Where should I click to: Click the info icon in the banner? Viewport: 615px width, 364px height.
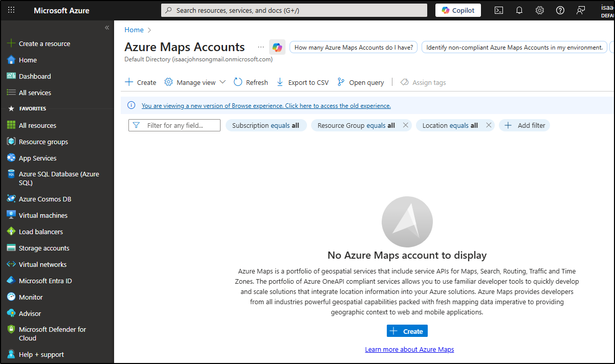point(131,105)
